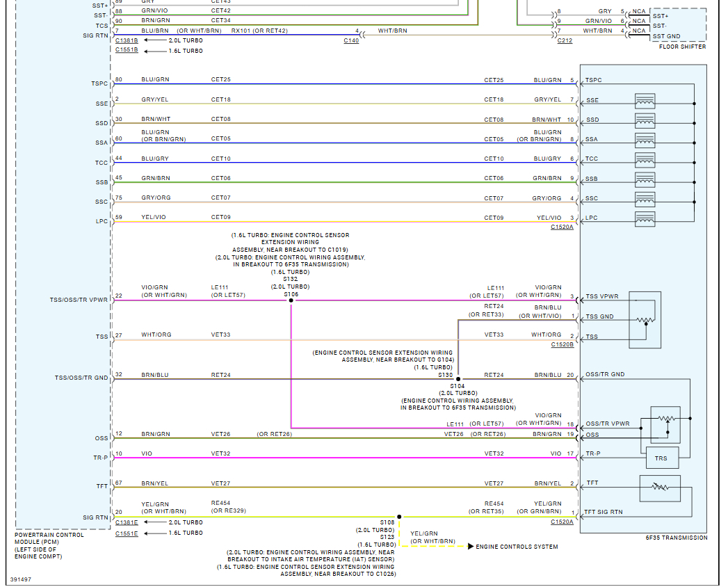
Task: Click the TFT SIG RTN transmission pin label
Action: pos(604,512)
